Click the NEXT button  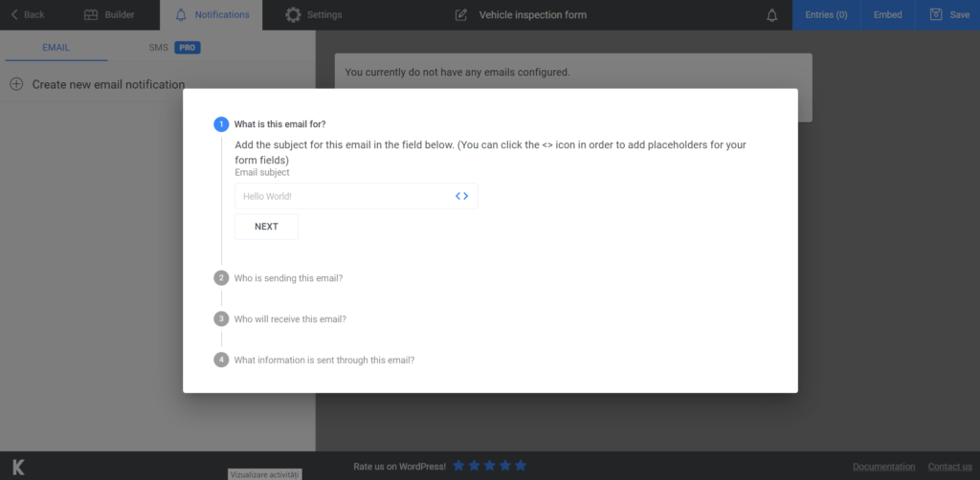(266, 227)
